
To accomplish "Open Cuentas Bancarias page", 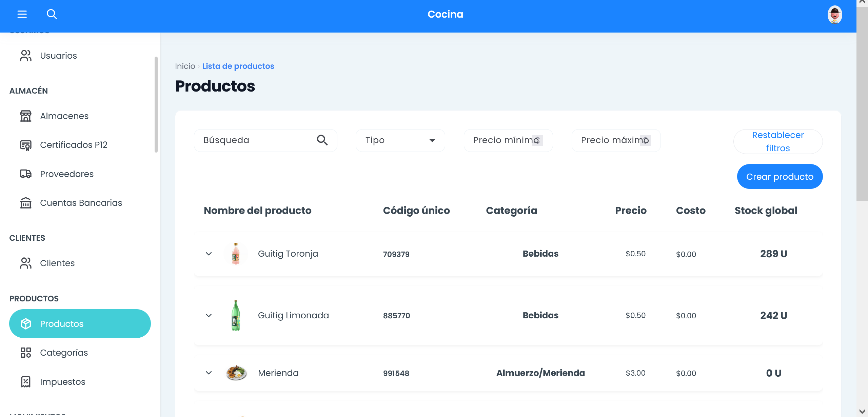I will click(80, 203).
